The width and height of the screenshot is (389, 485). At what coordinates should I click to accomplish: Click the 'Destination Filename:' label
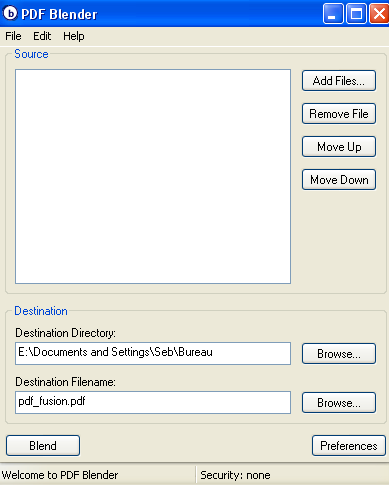pyautogui.click(x=65, y=382)
